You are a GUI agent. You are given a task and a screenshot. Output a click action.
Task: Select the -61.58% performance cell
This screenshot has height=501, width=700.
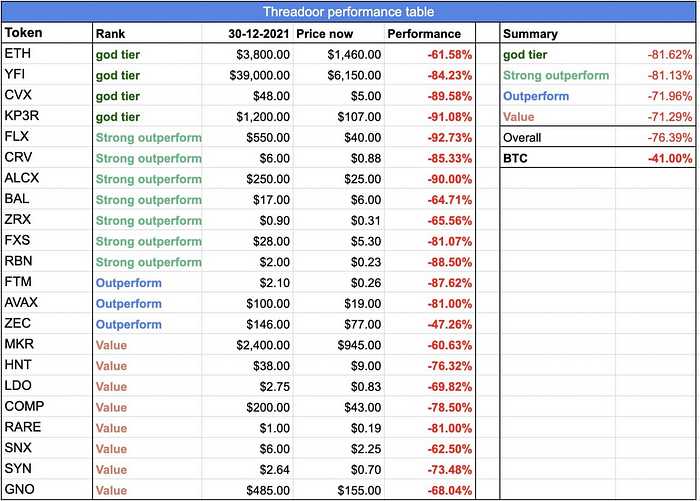[429, 54]
